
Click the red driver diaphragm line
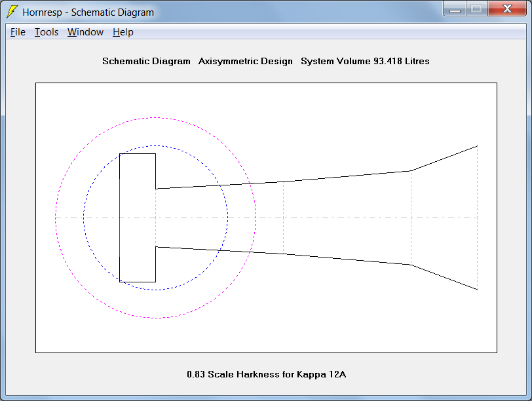point(119,218)
